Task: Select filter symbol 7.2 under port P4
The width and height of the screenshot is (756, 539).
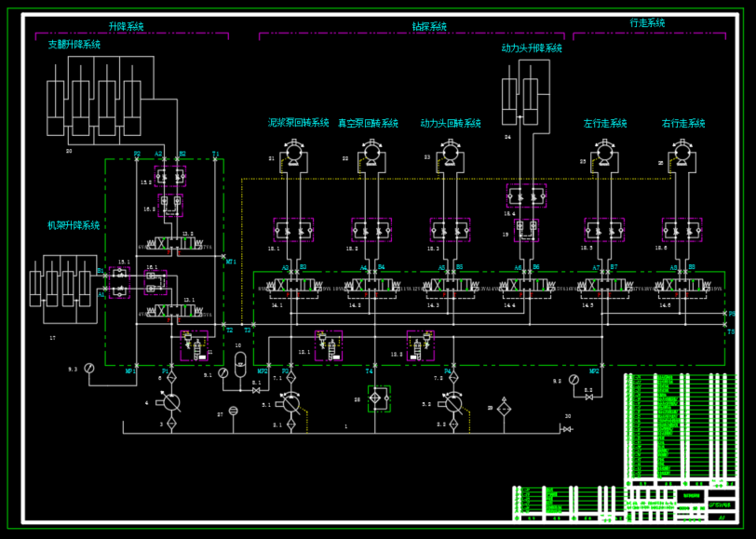Action: click(x=453, y=377)
